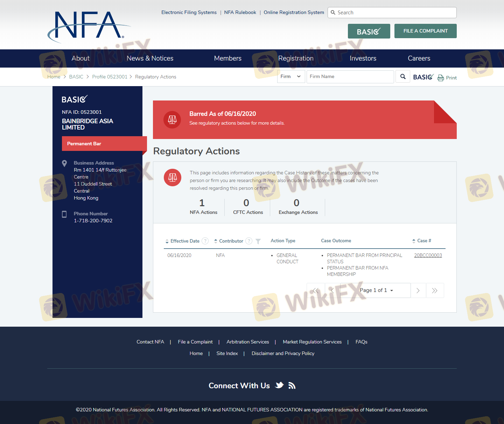Sort table by Effective Date column
This screenshot has height=424, width=504.
coord(182,241)
